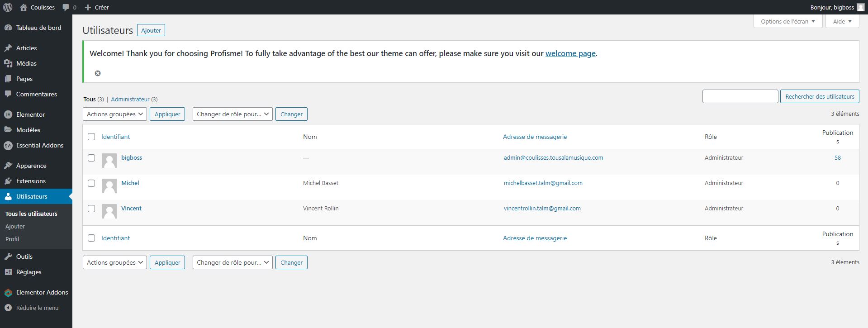
Task: Select the checkbox next to Michel
Action: 91,183
